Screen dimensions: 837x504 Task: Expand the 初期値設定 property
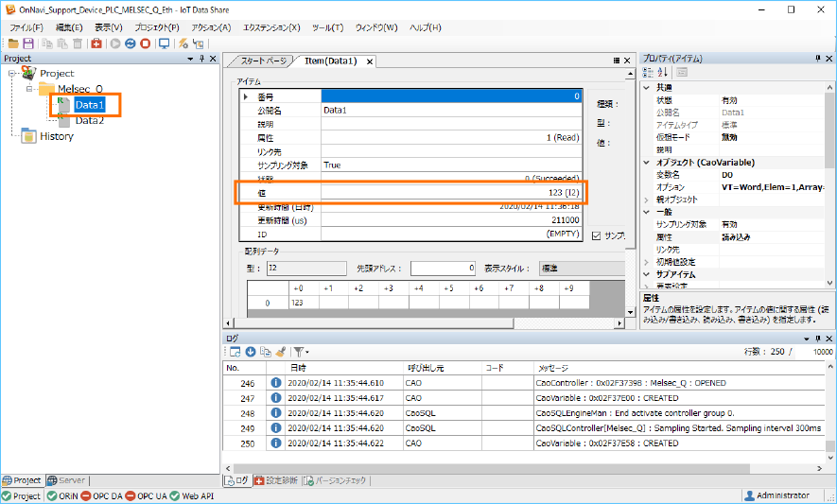click(x=647, y=262)
